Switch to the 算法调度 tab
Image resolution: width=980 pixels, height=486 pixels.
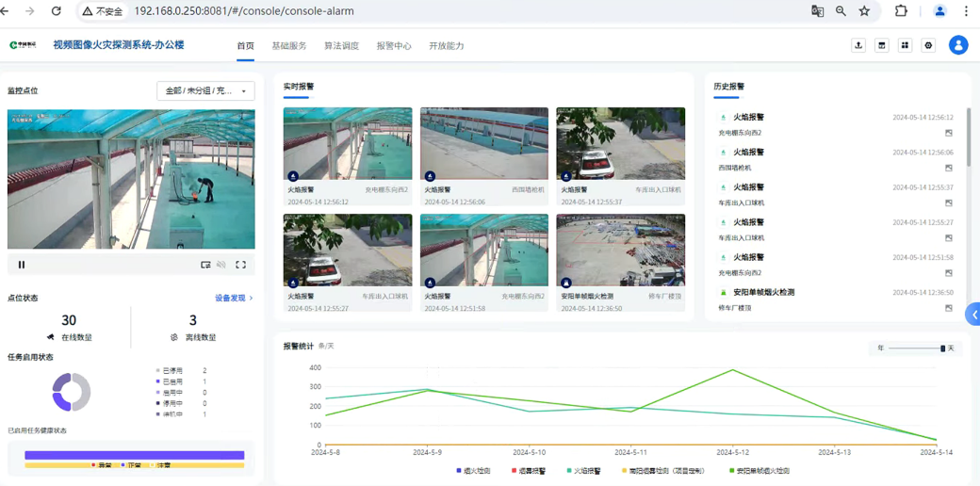[x=341, y=45]
